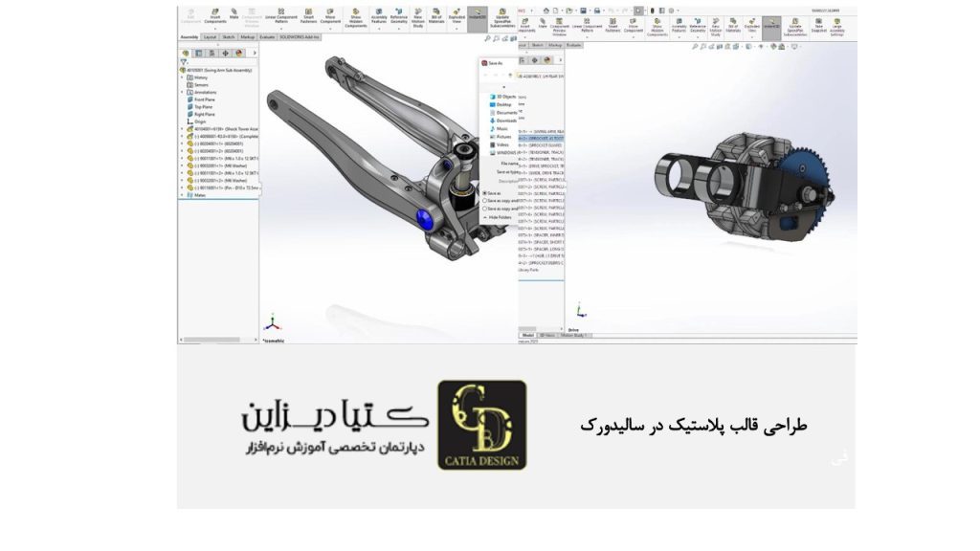Activate Take Snapshot in the right ribbon
Image resolution: width=980 pixels, height=551 pixels.
click(x=818, y=24)
